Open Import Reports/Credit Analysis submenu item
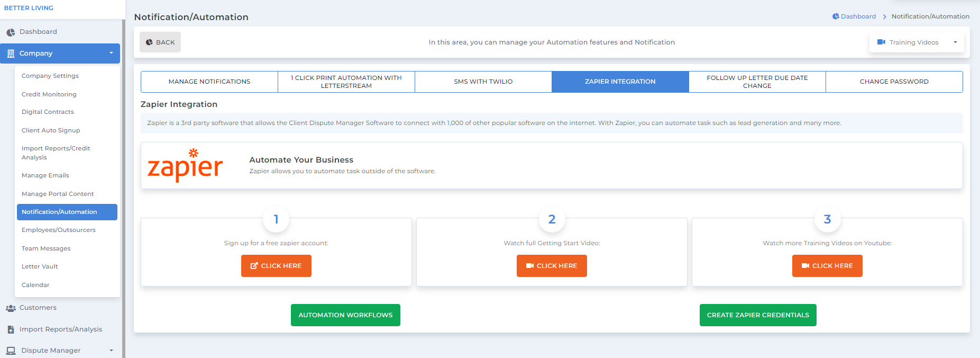 pyautogui.click(x=56, y=153)
